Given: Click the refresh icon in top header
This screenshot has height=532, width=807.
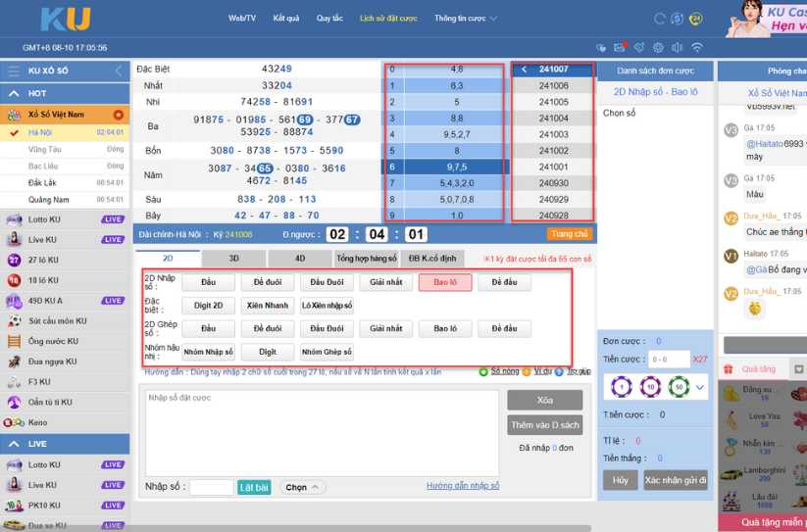Looking at the screenshot, I should click(x=659, y=19).
